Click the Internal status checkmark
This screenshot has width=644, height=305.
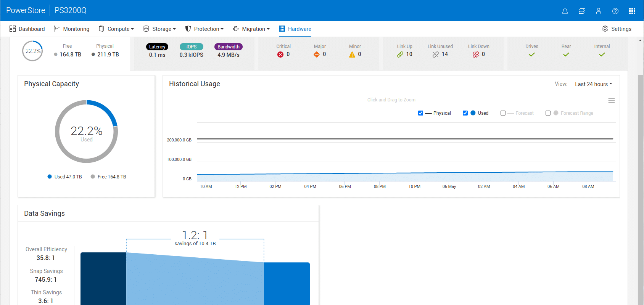click(x=602, y=55)
